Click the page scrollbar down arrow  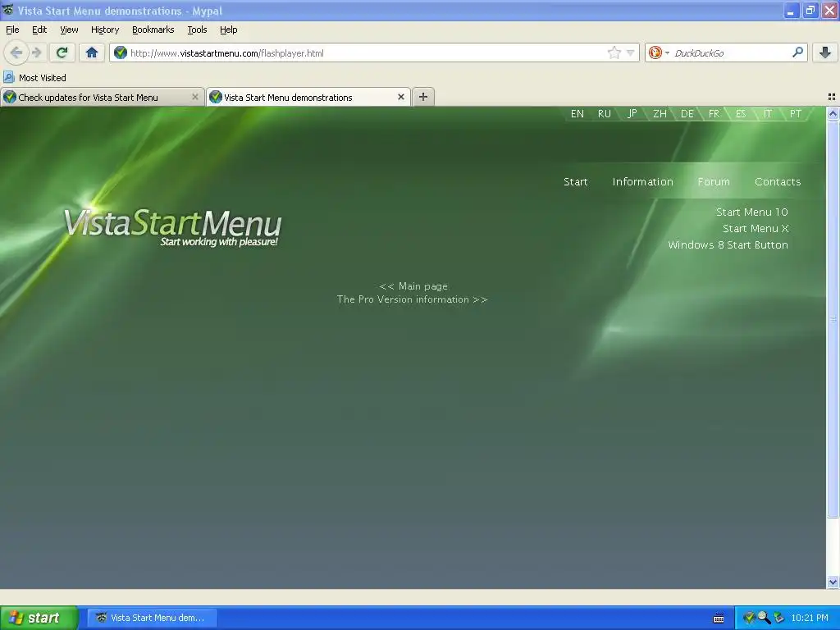click(833, 582)
